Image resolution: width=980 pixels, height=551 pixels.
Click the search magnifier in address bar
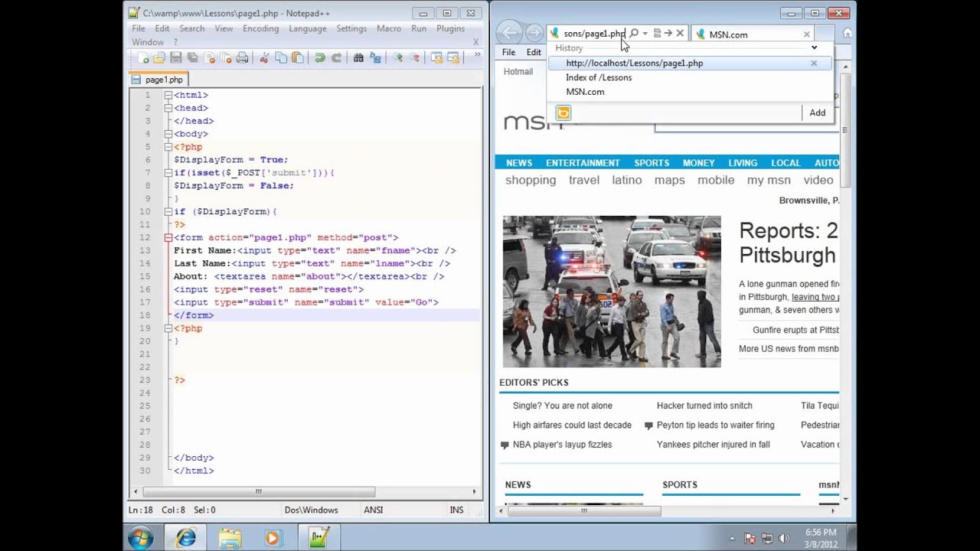pos(634,34)
